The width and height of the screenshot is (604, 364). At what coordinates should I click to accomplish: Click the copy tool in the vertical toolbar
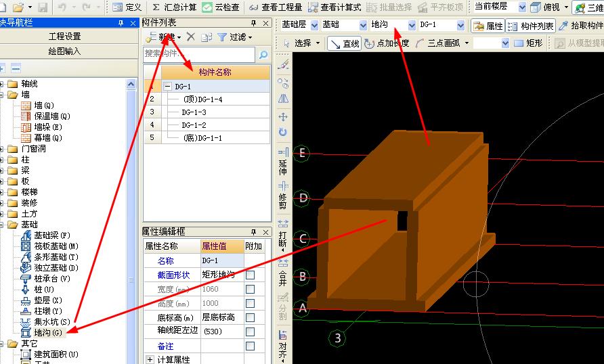283,83
